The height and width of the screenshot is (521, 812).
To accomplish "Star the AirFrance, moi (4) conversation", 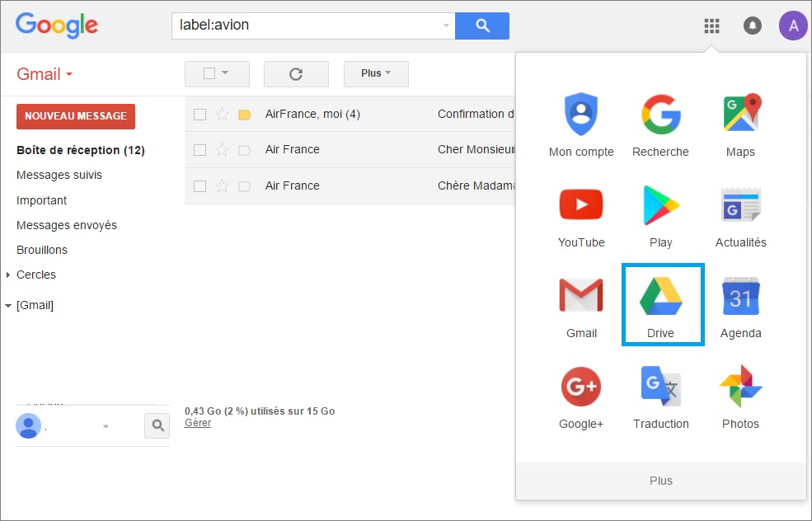I will click(222, 114).
